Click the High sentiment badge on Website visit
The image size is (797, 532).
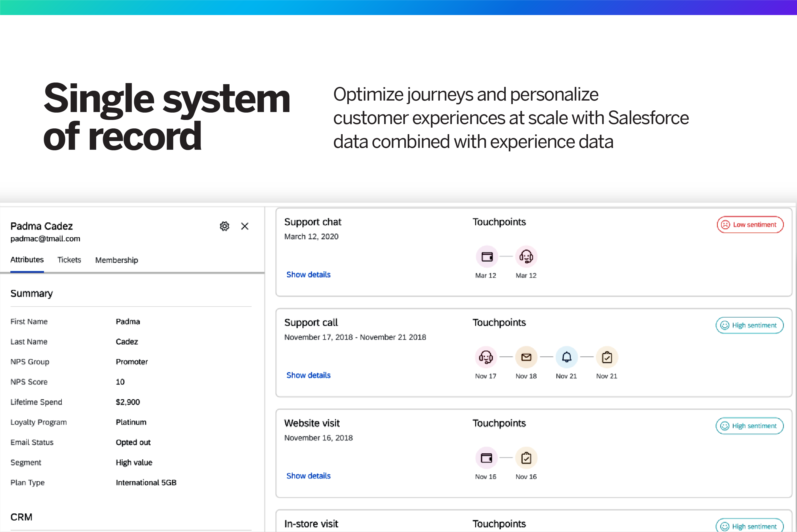tap(749, 426)
